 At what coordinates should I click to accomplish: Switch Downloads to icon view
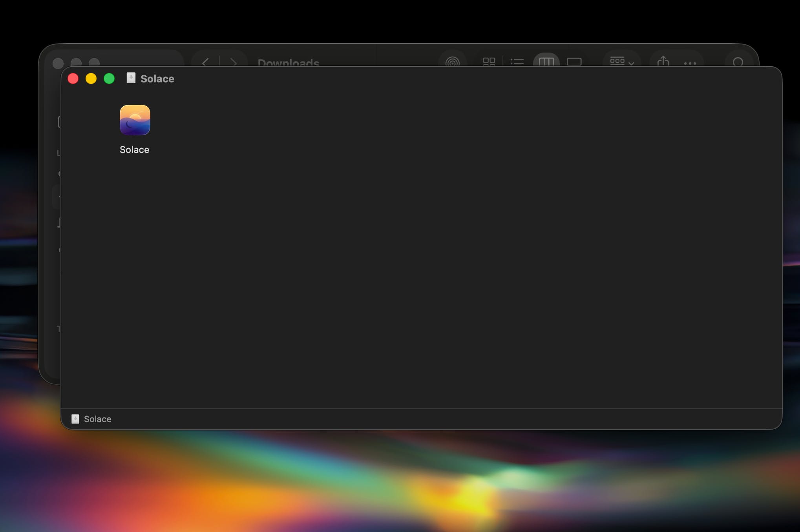pyautogui.click(x=489, y=62)
